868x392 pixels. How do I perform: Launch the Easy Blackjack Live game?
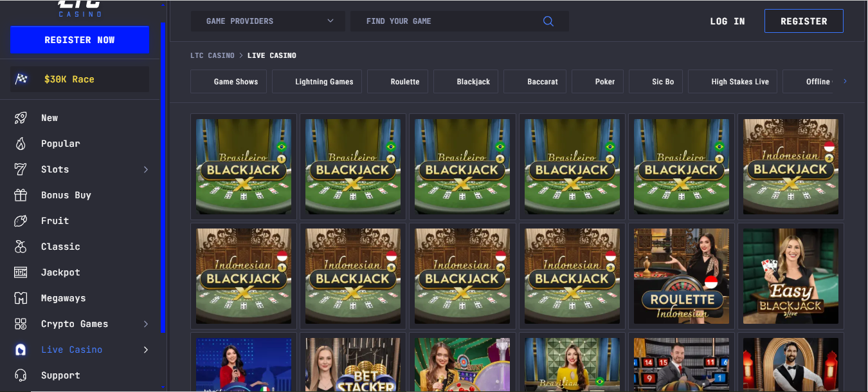click(x=791, y=276)
